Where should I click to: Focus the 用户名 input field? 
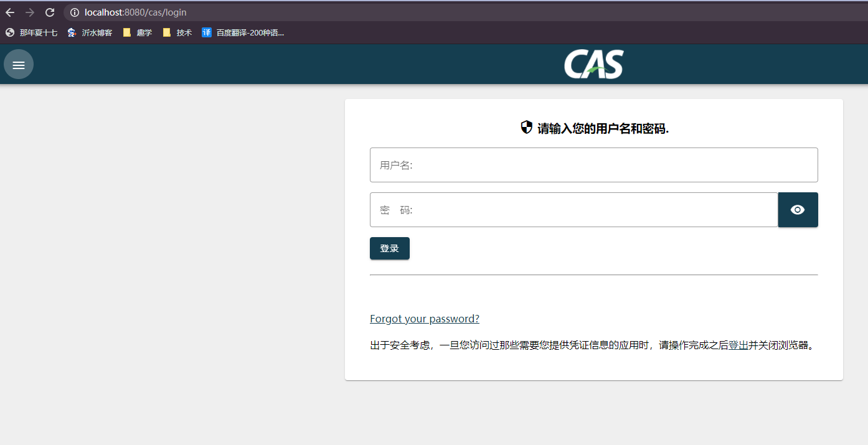tap(594, 165)
